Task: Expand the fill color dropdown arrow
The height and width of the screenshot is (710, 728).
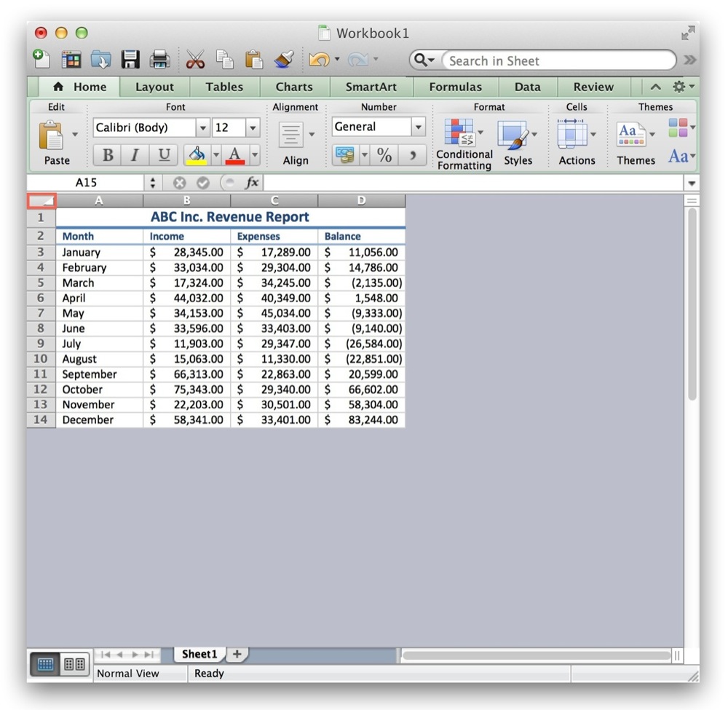Action: (x=216, y=154)
